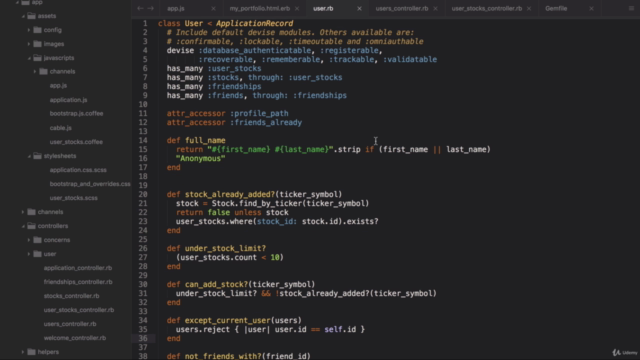Expand the helpers folder arrow
The image size is (640, 360).
[23, 352]
